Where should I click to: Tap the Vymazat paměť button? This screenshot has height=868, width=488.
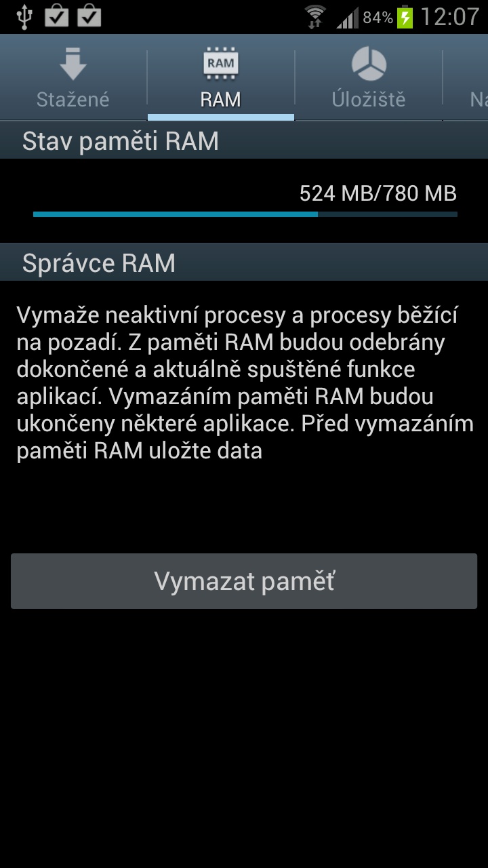point(244,581)
